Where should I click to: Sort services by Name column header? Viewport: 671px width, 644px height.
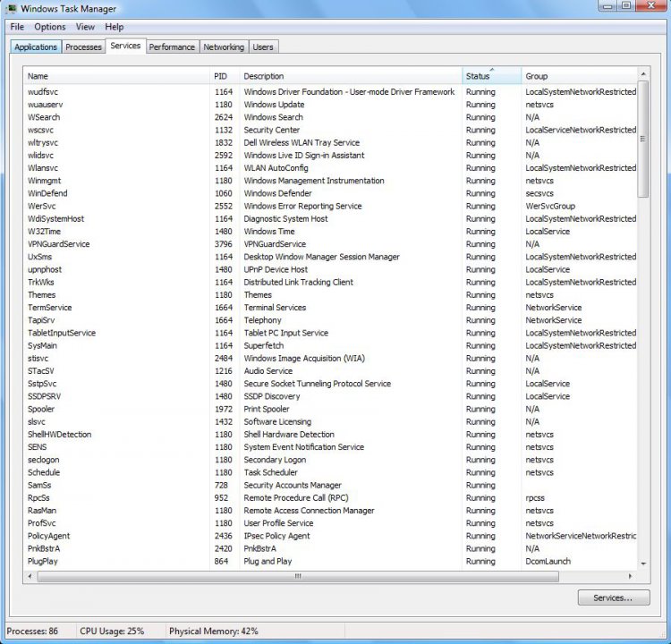[116, 76]
